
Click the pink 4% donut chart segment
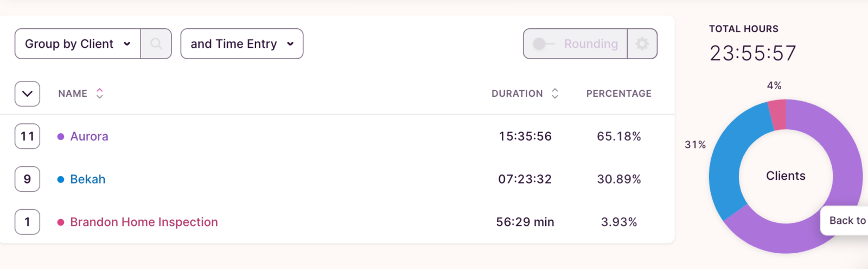click(x=778, y=115)
